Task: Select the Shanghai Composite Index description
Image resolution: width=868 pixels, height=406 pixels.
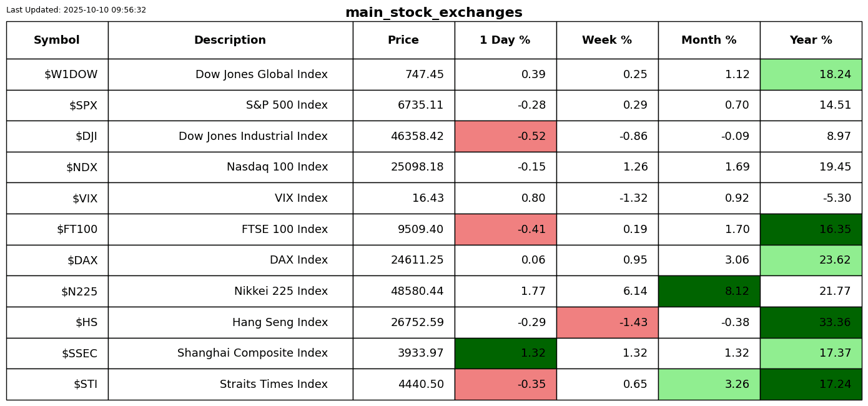Action: pyautogui.click(x=252, y=354)
